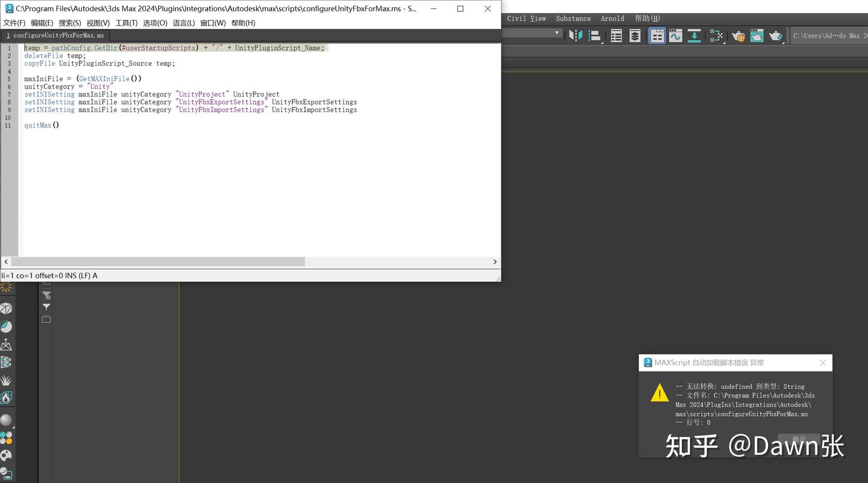Viewport: 868px width, 483px height.
Task: Select the configureUnityFbxForMax.ms tab
Action: [x=57, y=36]
